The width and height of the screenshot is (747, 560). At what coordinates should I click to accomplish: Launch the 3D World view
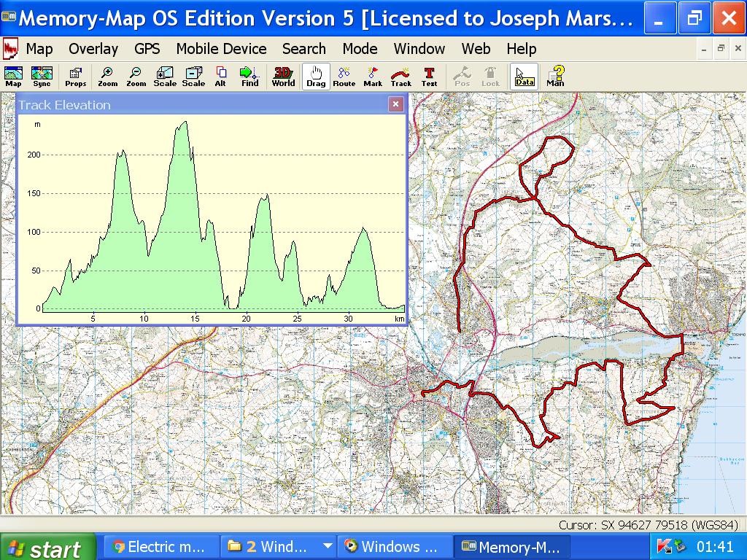[283, 77]
